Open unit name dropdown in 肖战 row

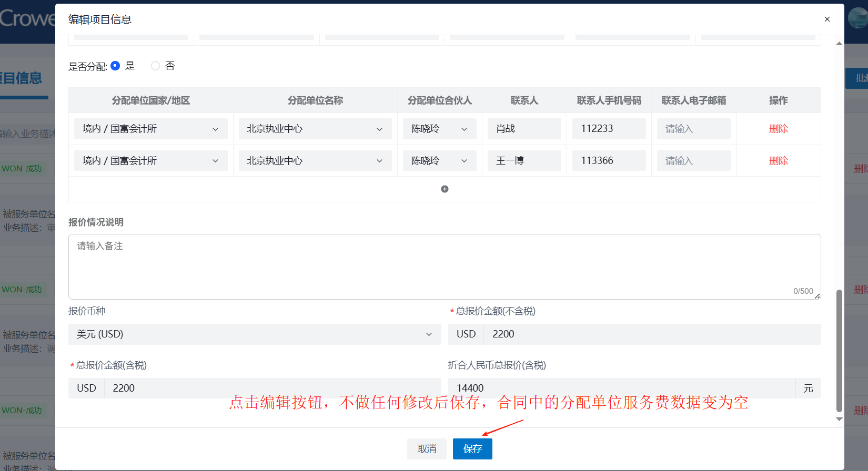[315, 129]
